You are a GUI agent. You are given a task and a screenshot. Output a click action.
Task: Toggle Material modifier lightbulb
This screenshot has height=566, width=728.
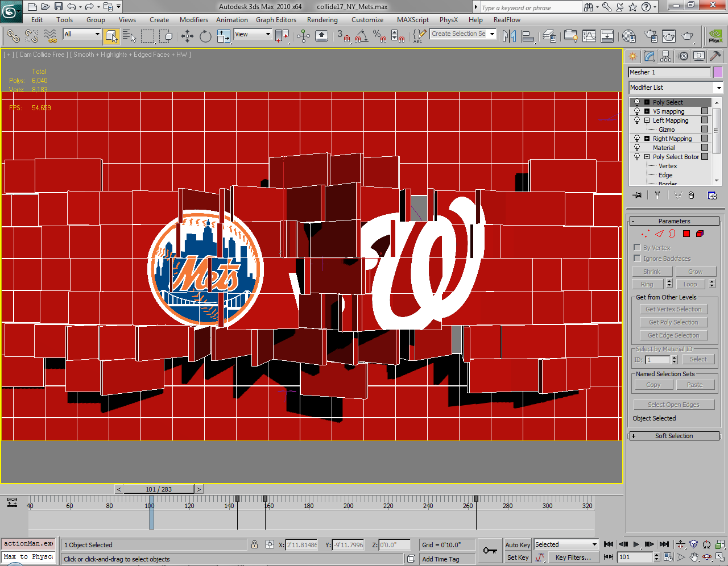point(637,148)
